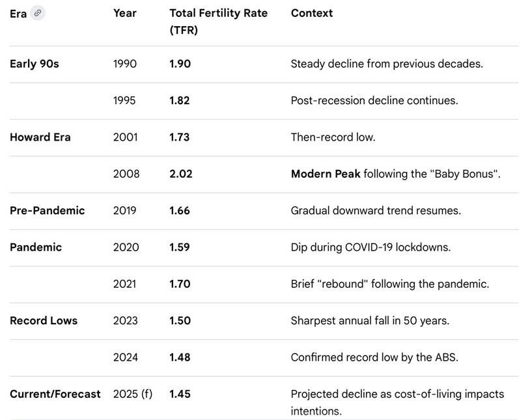Screen dimensions: 530x420
Task: Select the Howard Era row label
Action: [x=40, y=137]
